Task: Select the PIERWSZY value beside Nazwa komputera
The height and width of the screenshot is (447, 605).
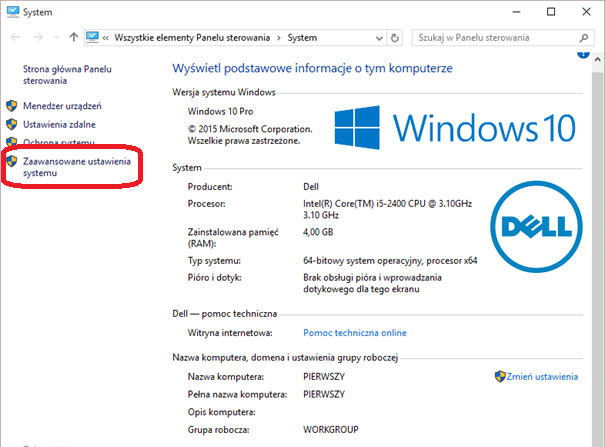Action: tap(324, 376)
